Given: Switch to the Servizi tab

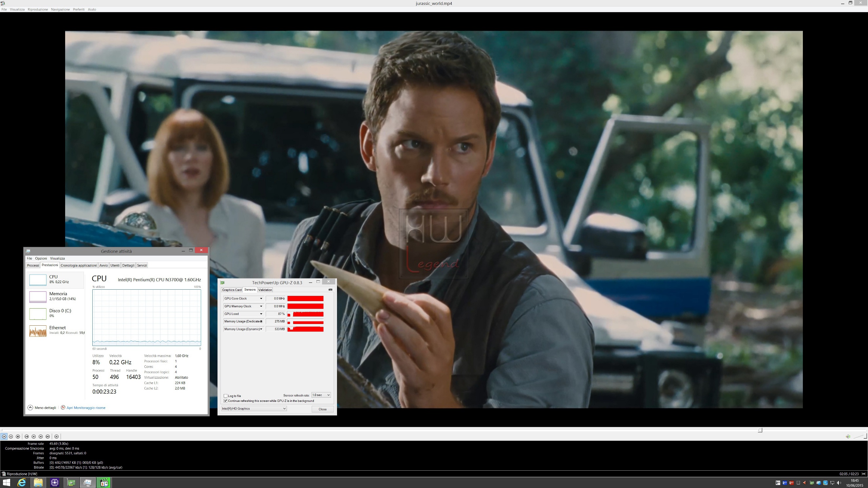Looking at the screenshot, I should pos(142,265).
